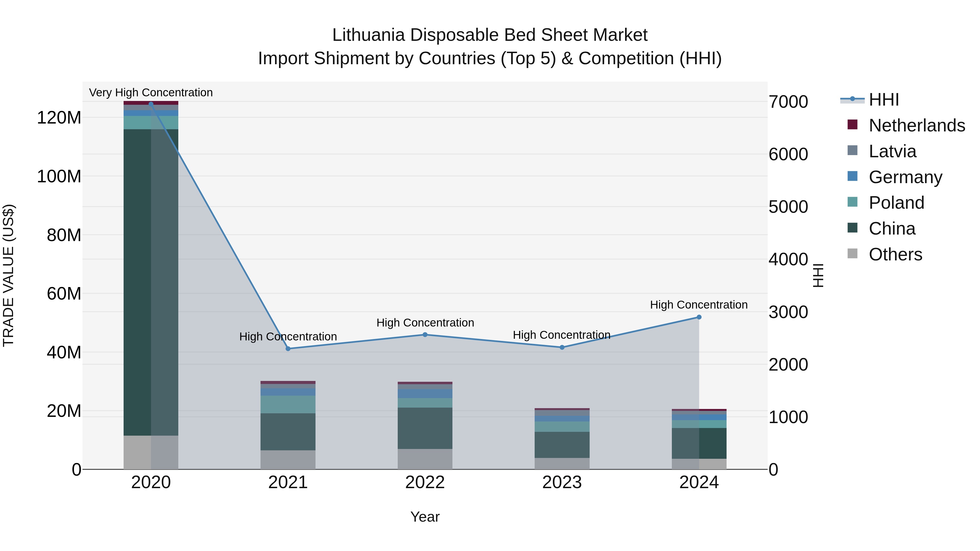
Task: Toggle Others series in legend
Action: coord(884,254)
